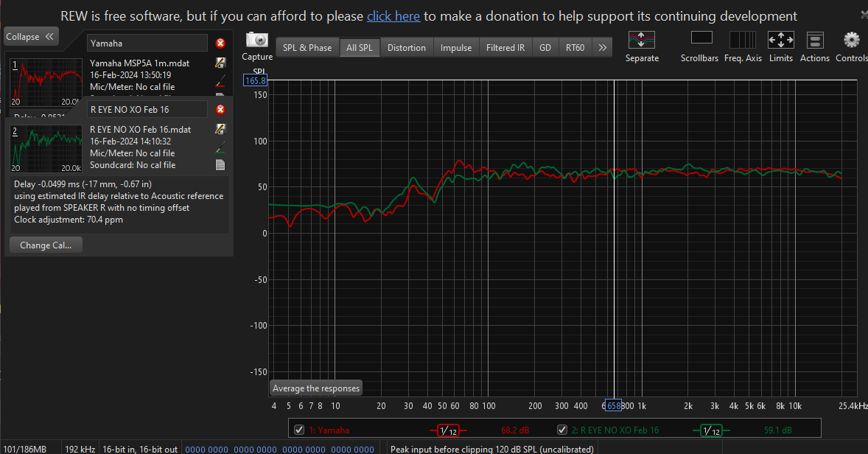Screen dimensions: 868x454
Task: Switch to the SPL & Phase tab
Action: click(307, 48)
